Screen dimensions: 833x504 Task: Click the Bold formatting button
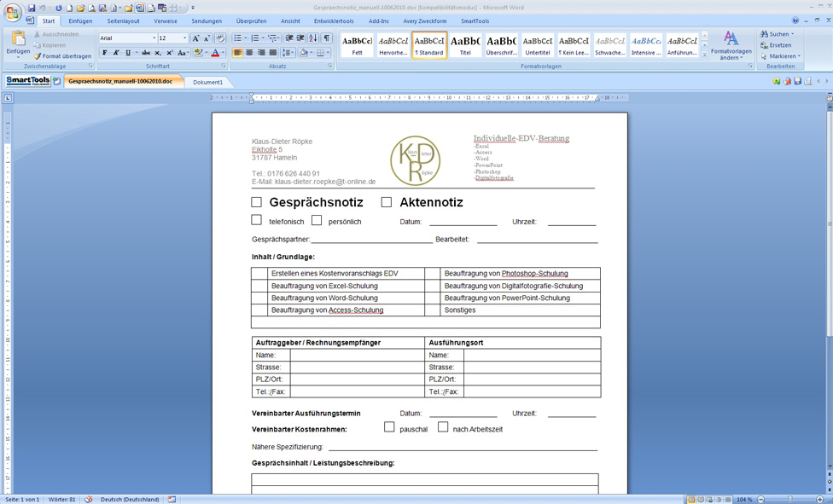(105, 53)
